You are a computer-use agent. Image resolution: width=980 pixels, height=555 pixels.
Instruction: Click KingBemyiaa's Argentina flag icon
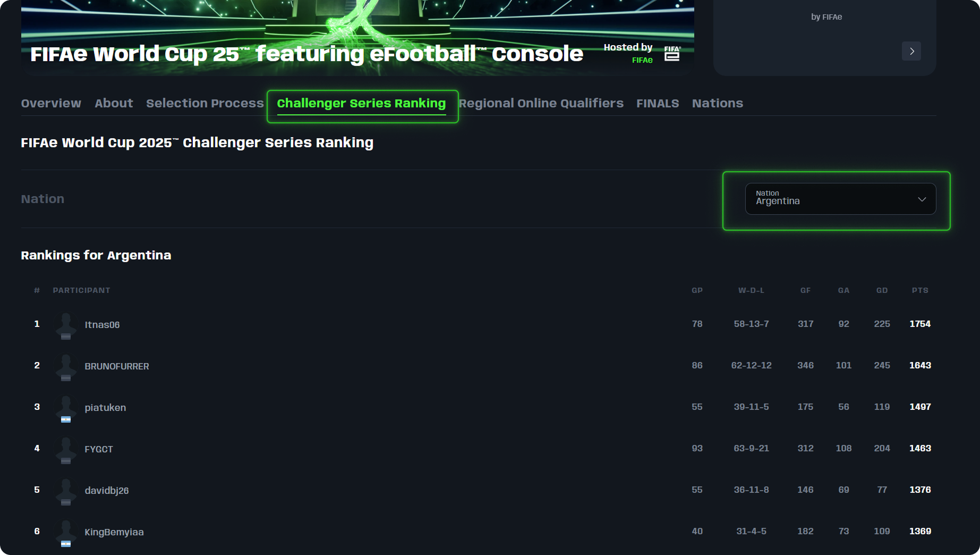(x=65, y=544)
